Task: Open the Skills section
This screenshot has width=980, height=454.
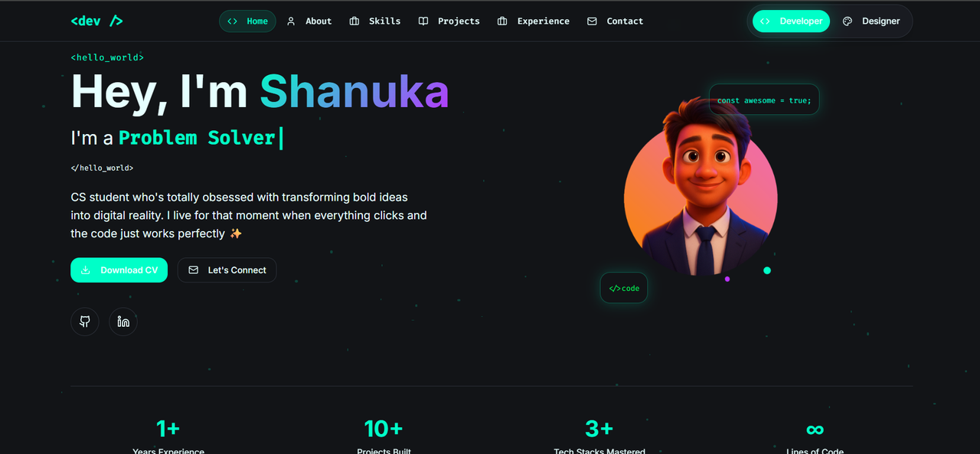Action: (x=375, y=21)
